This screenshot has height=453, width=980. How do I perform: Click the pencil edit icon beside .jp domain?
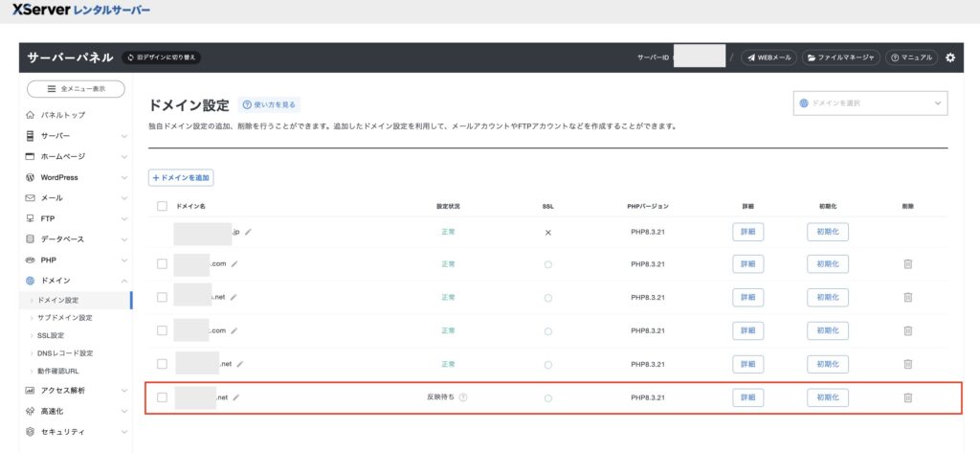(249, 232)
